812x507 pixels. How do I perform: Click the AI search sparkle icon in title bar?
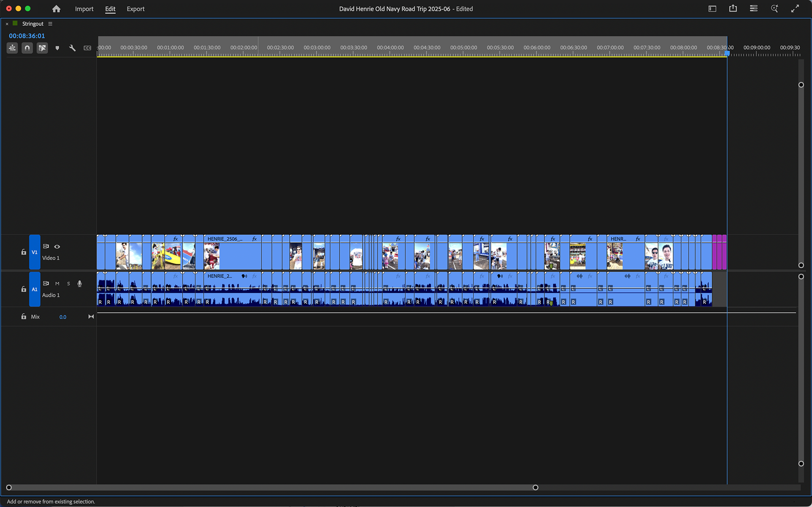(774, 8)
